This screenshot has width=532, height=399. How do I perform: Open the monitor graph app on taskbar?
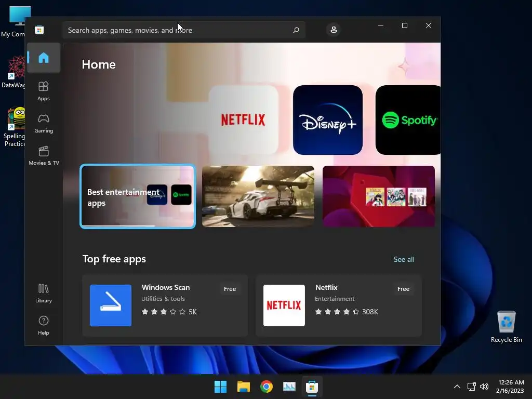(x=289, y=387)
